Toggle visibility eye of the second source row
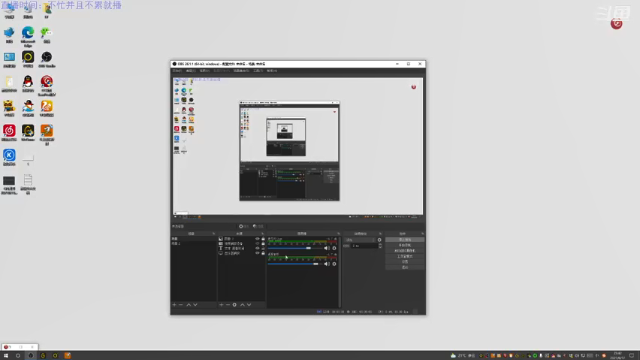The height and width of the screenshot is (360, 640). (257, 244)
